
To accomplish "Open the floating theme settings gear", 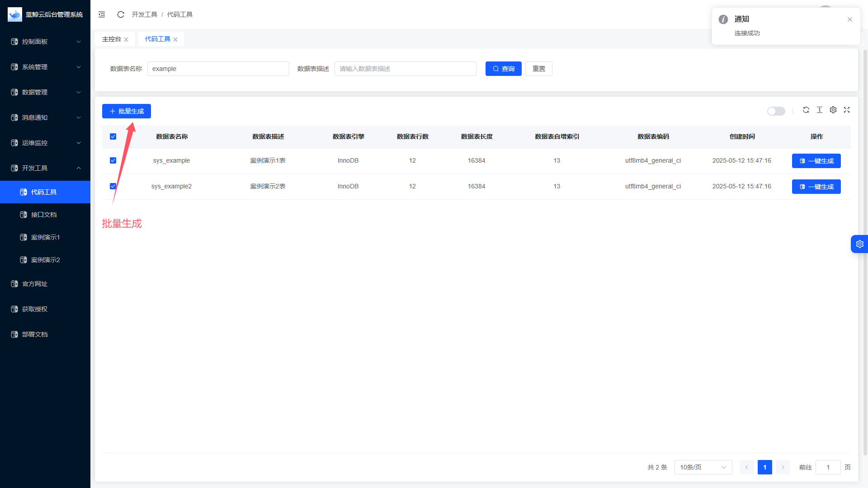I will (x=859, y=244).
